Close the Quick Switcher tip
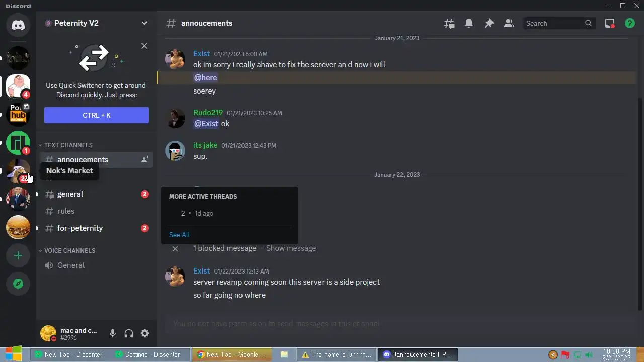Screen dimensions: 644x362 pyautogui.click(x=144, y=46)
